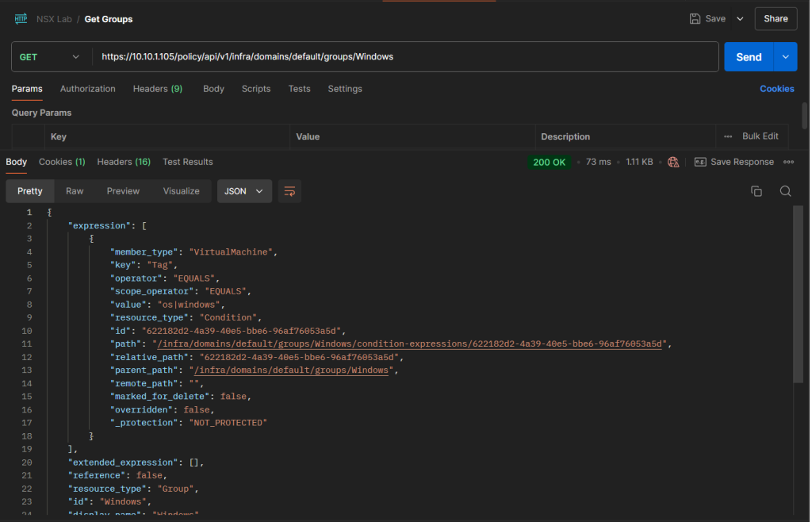Open search in the response body
Image resolution: width=812 pixels, height=522 pixels.
click(x=785, y=191)
